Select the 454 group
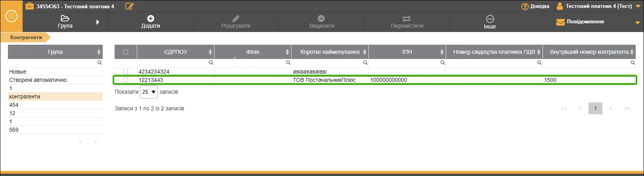The image size is (644, 176). tap(55, 105)
